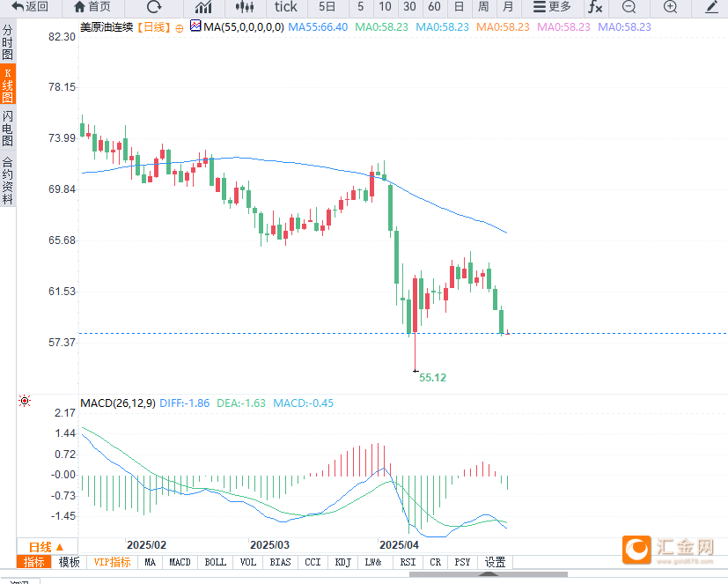The height and width of the screenshot is (584, 728).
Task: Select the 10 minute period
Action: (x=385, y=7)
